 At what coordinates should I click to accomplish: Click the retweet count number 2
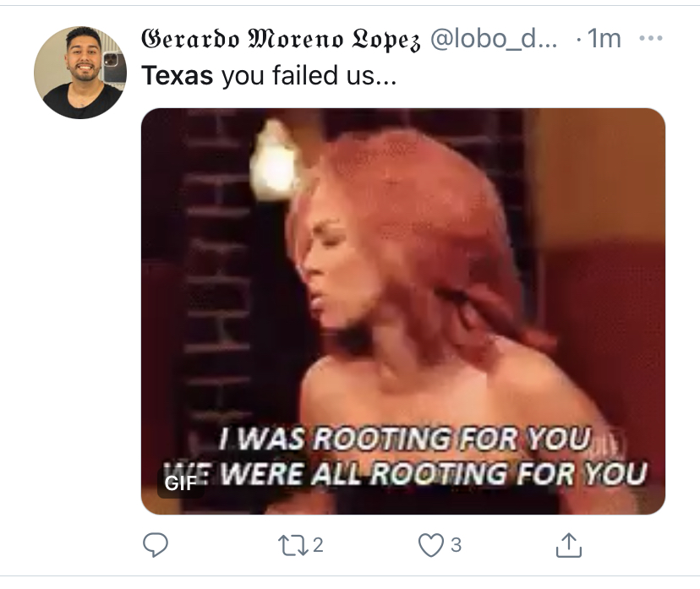(x=317, y=545)
